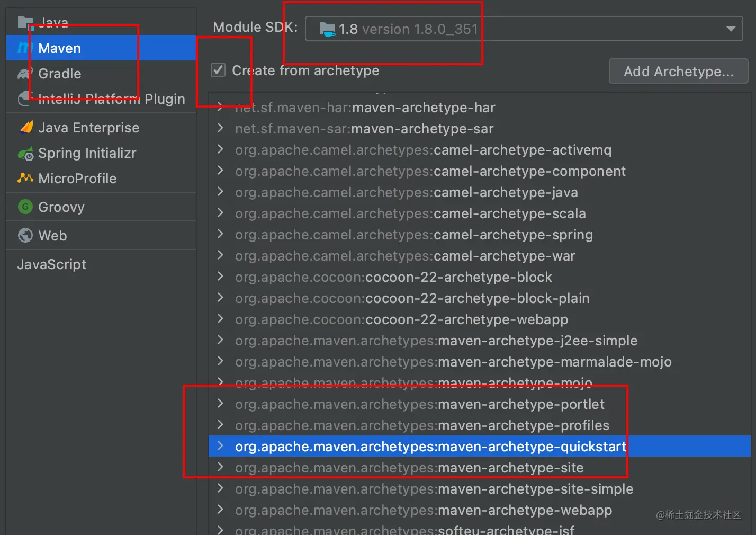Expand the camel-archetype-activemq node
756x535 pixels.
(220, 149)
